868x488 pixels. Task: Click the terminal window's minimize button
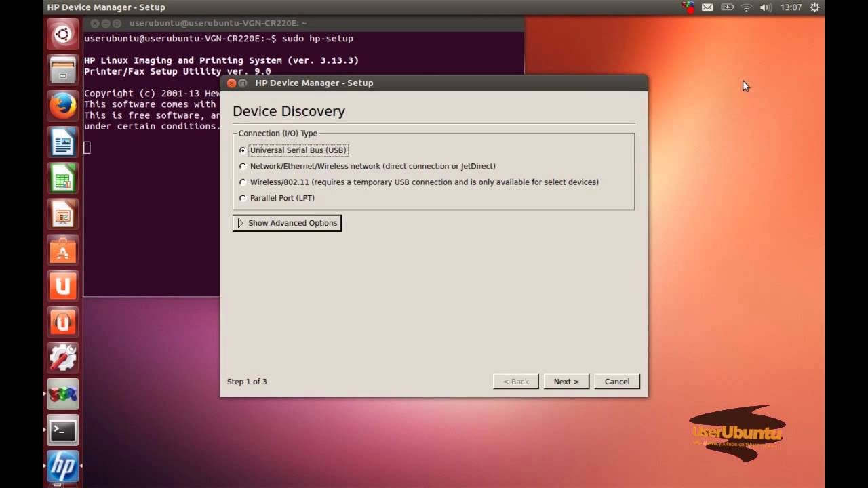[x=106, y=23]
